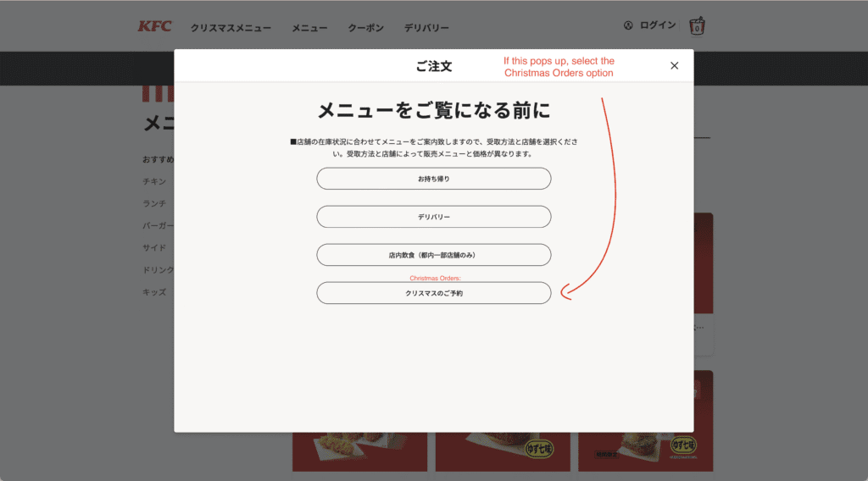Choose the デリバリー button in the dialog
Screen dimensions: 868x481
point(433,217)
